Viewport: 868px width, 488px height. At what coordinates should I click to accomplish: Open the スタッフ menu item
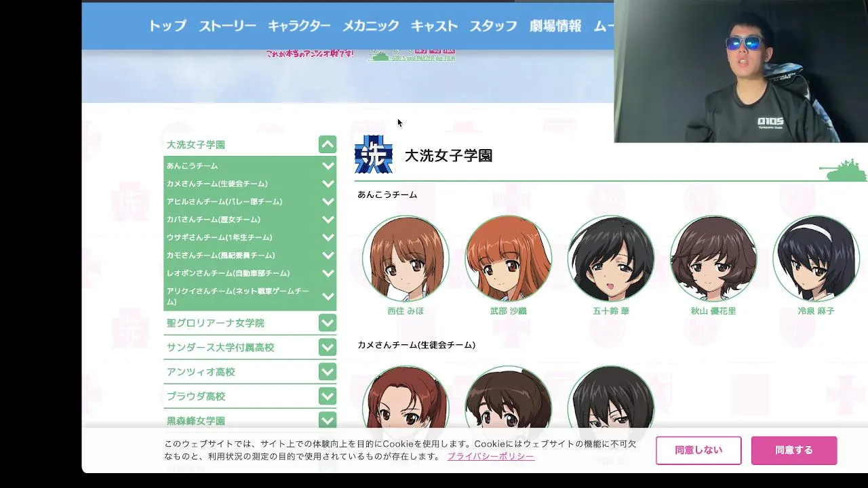[494, 26]
